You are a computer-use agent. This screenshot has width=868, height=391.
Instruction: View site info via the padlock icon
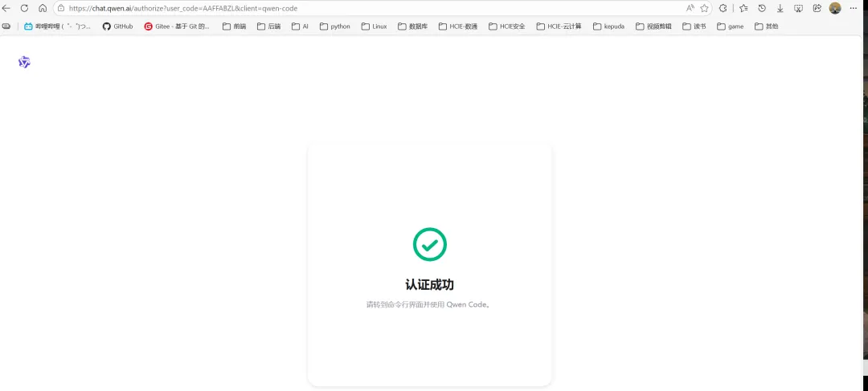pos(61,8)
